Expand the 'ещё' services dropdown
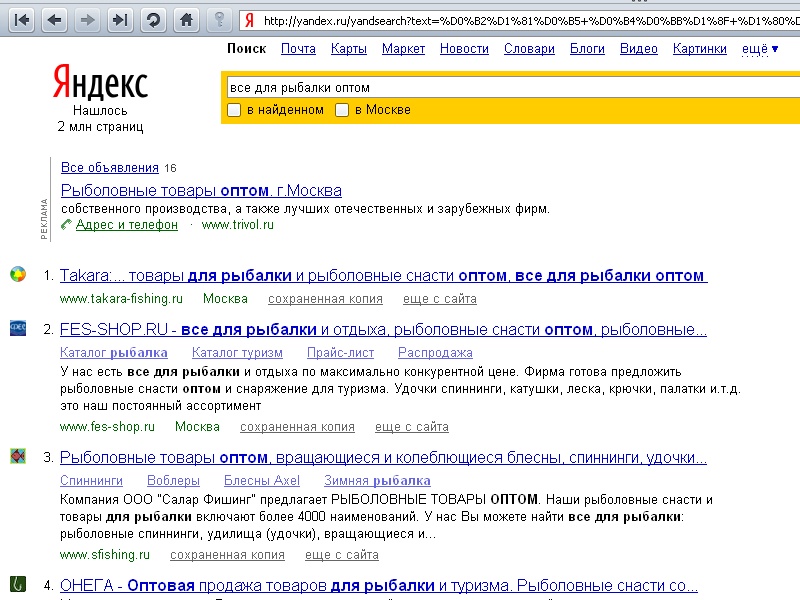Screen dimensions: 800x600 [760, 49]
